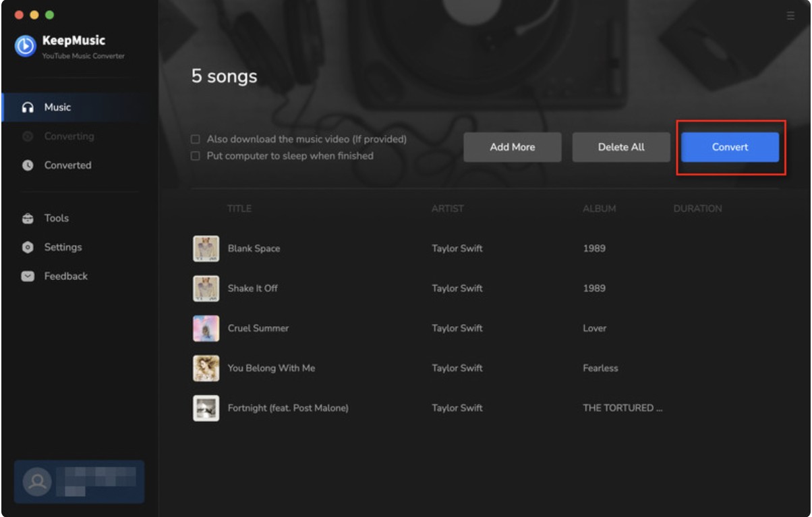This screenshot has height=517, width=812.
Task: Click the DURATION column header
Action: (x=697, y=209)
